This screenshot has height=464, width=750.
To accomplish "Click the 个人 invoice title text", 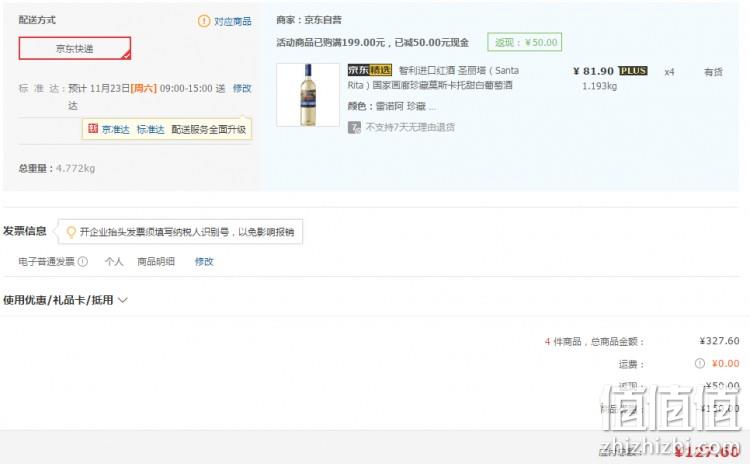I will (114, 262).
